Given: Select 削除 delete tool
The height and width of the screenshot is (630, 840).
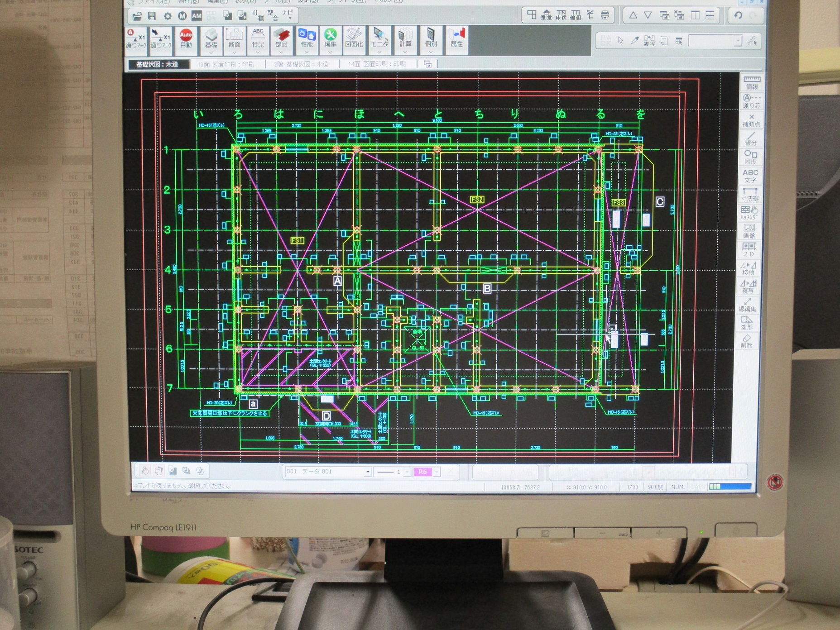Looking at the screenshot, I should [x=746, y=341].
